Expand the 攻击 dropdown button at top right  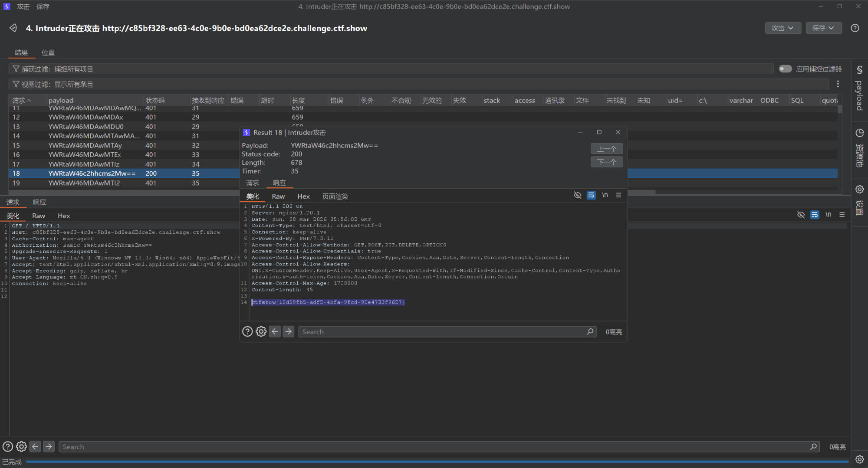pyautogui.click(x=783, y=28)
